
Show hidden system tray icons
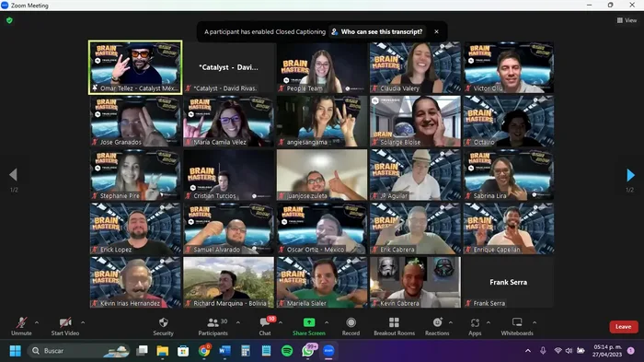click(x=528, y=350)
